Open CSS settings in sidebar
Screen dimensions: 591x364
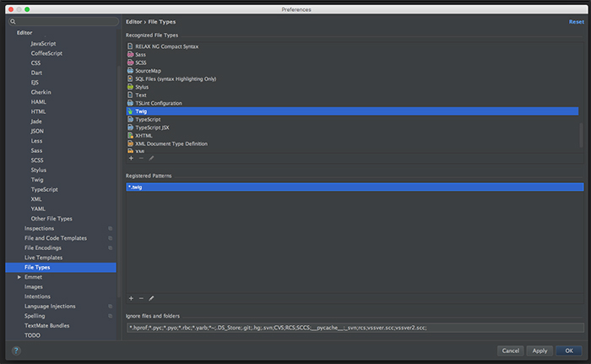click(35, 63)
